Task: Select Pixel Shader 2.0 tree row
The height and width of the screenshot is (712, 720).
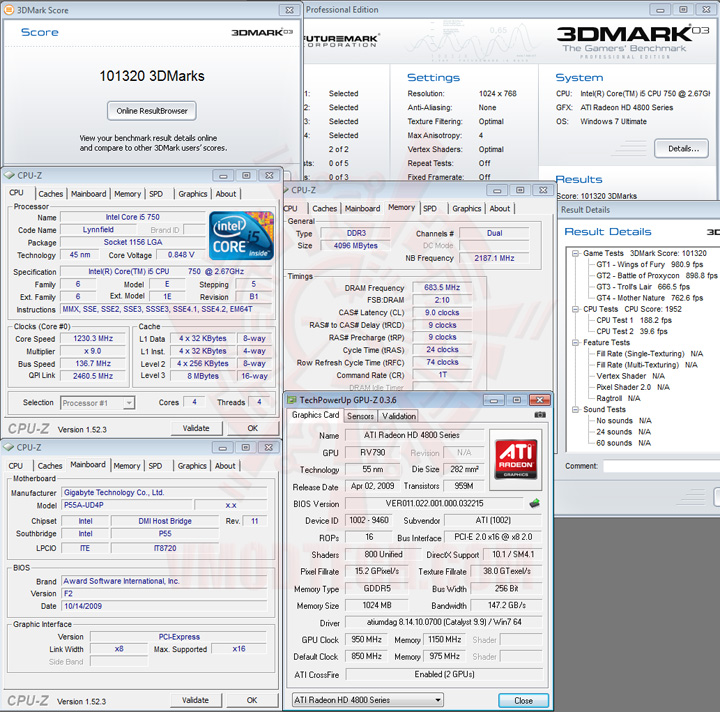Action: pyautogui.click(x=632, y=387)
